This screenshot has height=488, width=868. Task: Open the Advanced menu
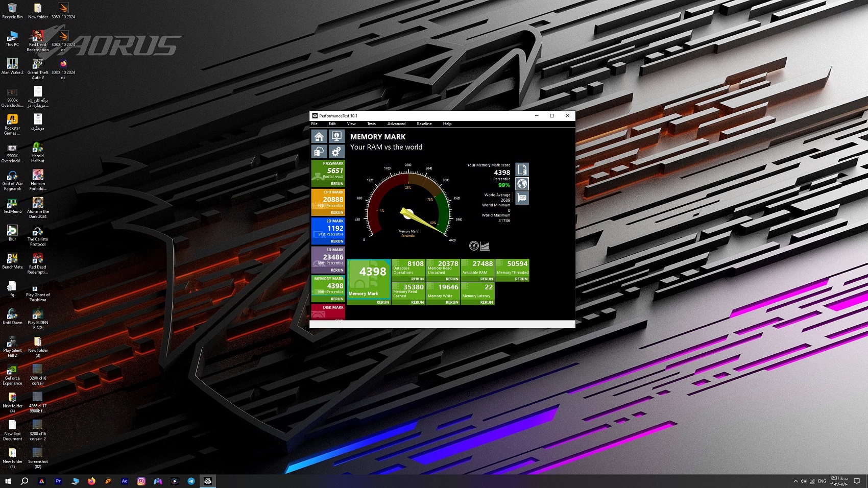click(396, 124)
